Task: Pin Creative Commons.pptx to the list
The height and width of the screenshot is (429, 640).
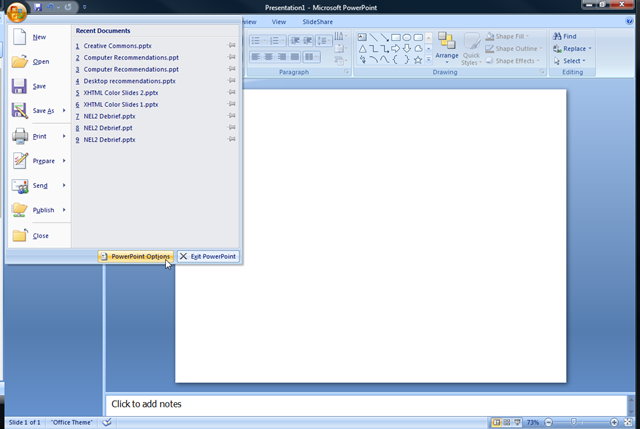Action: 232,45
